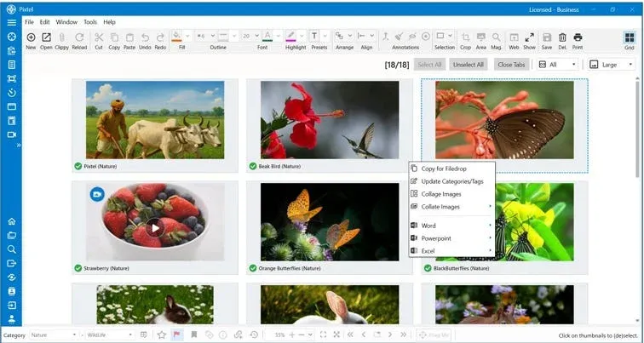This screenshot has width=644, height=343.
Task: Open the Large thumbnail size dropdown
Action: click(611, 65)
